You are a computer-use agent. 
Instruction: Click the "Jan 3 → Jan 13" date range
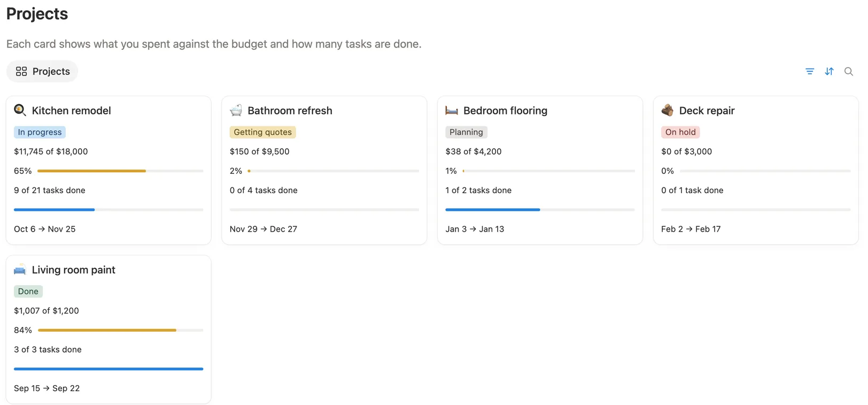[475, 229]
